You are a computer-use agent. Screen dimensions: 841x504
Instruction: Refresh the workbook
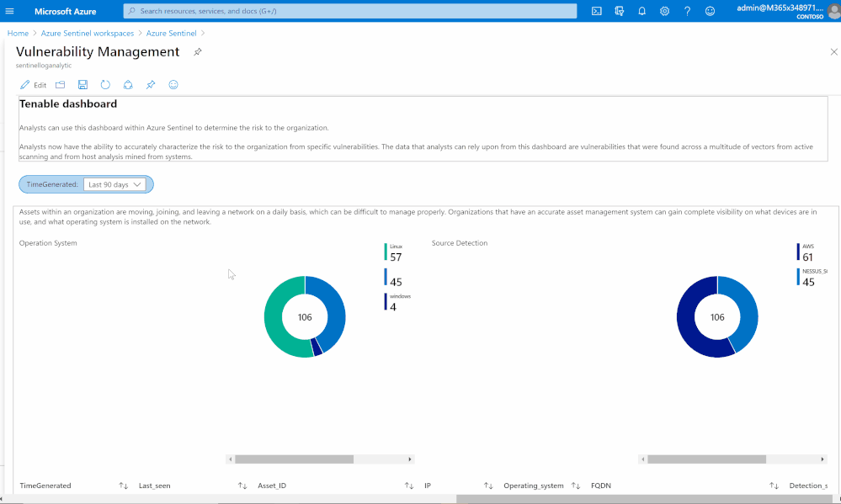click(105, 85)
